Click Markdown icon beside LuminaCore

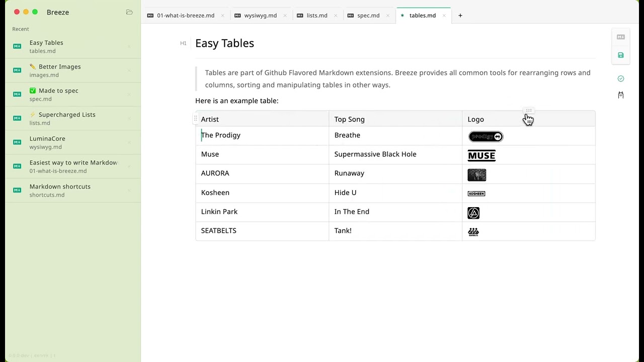pos(17,142)
